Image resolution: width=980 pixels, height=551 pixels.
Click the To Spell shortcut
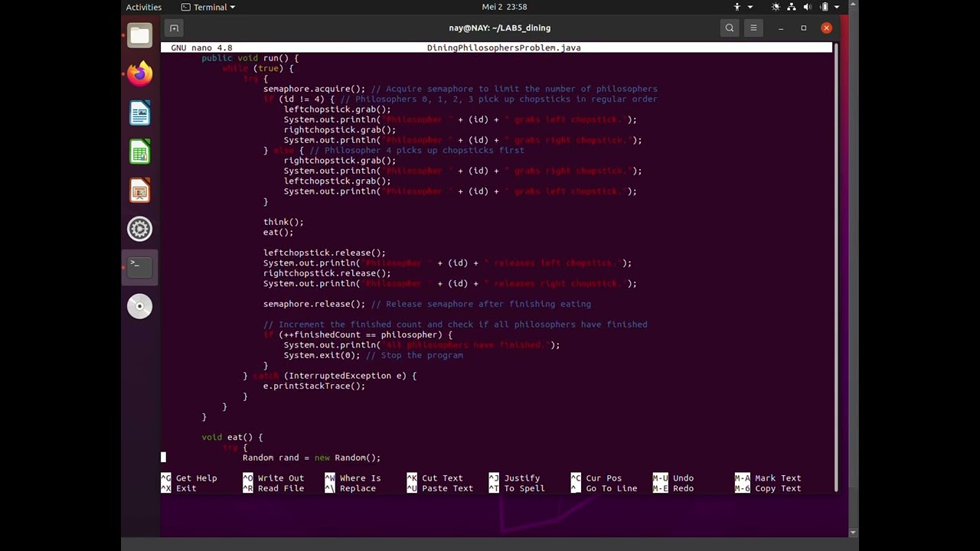pos(517,488)
